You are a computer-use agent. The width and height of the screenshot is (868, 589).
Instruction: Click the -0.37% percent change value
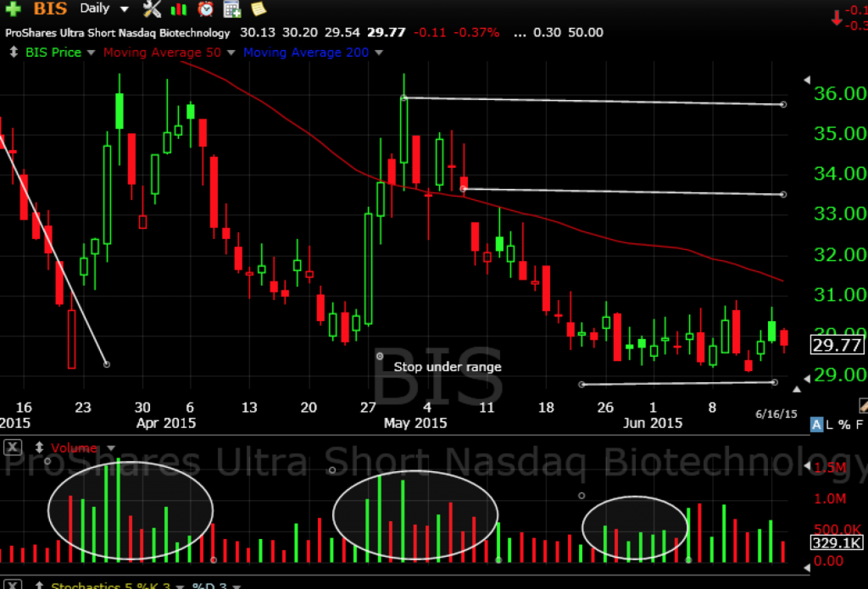476,32
